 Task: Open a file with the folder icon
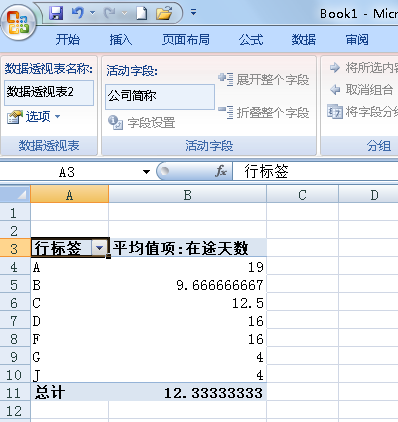coord(164,13)
